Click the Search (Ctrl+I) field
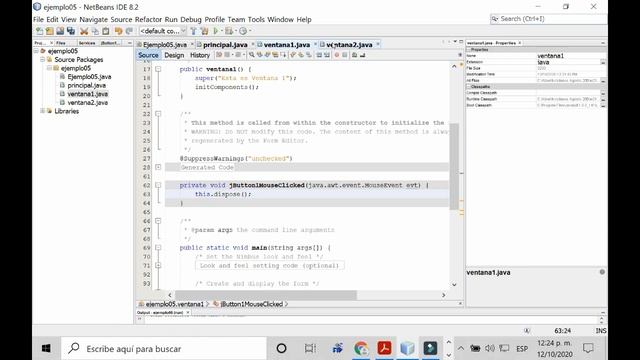Image resolution: width=640 pixels, height=360 pixels. click(x=548, y=19)
